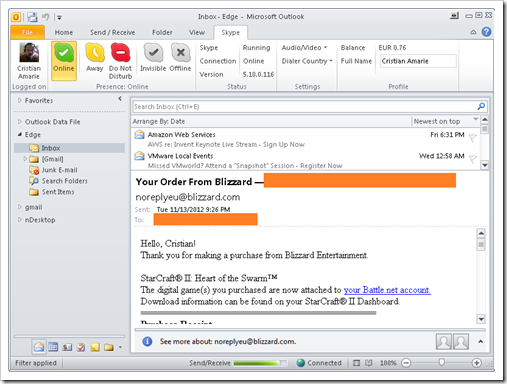This screenshot has height=384, width=507.
Task: Click the Send/Receive quick access icon
Action: tap(32, 17)
